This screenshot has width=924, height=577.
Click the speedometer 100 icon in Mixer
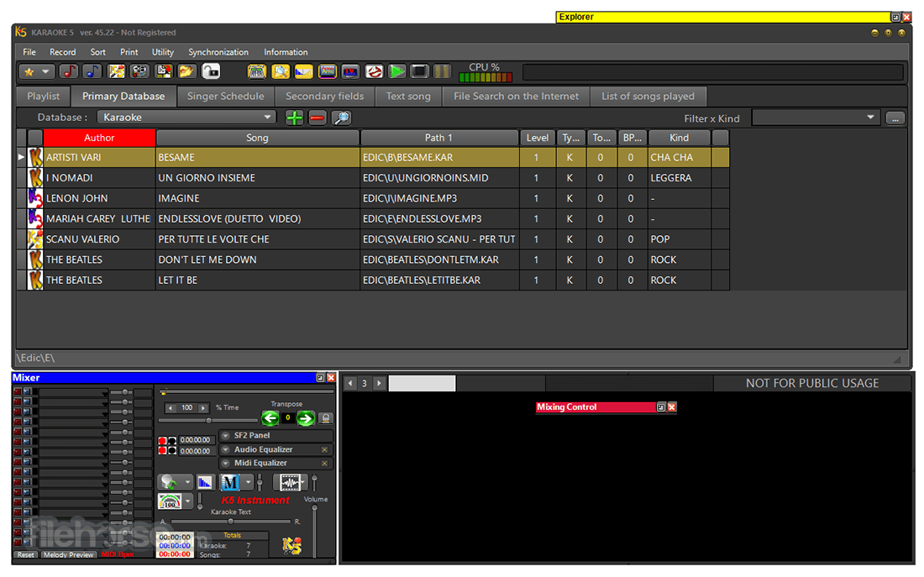(x=170, y=501)
